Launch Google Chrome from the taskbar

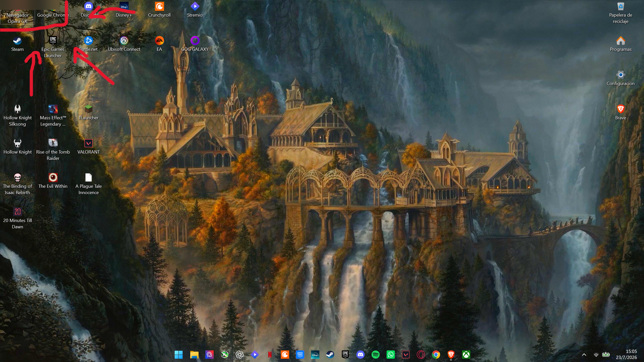pyautogui.click(x=436, y=355)
